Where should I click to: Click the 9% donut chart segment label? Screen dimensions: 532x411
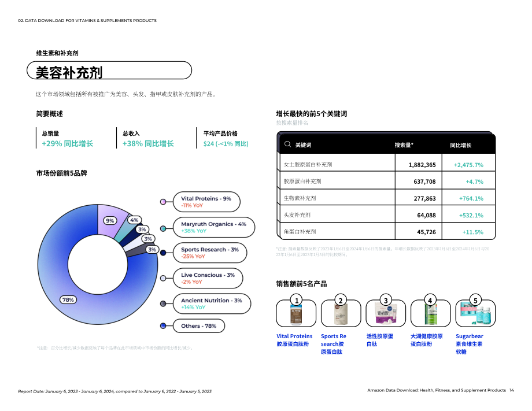pos(110,221)
